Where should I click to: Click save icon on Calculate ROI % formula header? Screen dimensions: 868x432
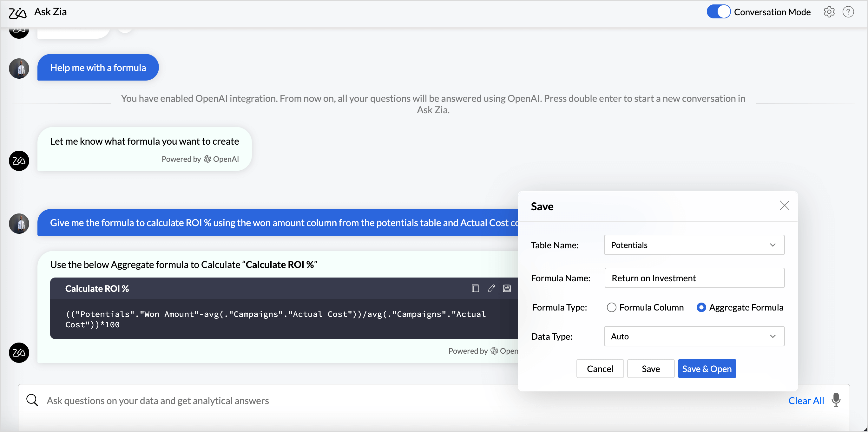click(x=507, y=288)
